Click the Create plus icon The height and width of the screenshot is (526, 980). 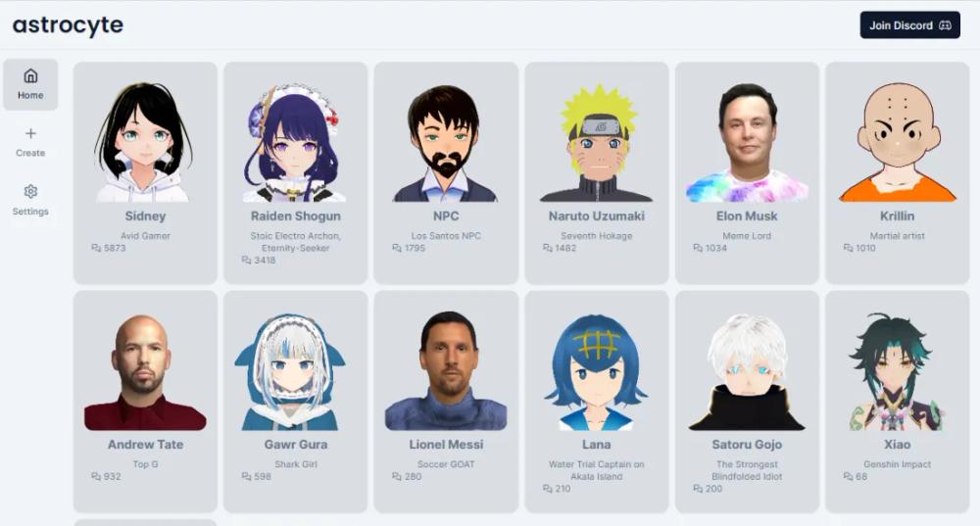(30, 133)
